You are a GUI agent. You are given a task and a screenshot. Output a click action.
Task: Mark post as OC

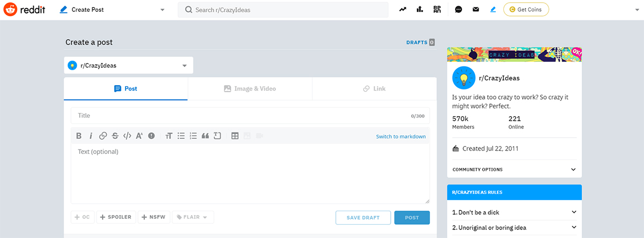click(x=83, y=217)
